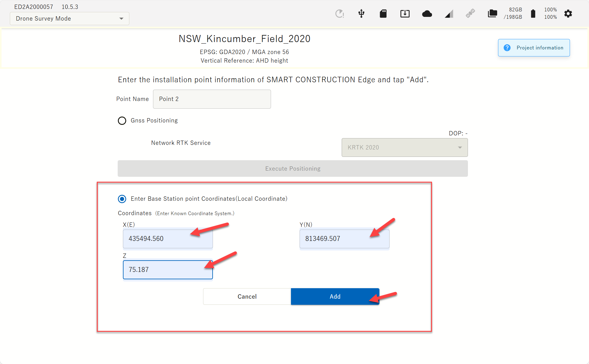Viewport: 589px width, 364px height.
Task: Click the signal strength icon
Action: pyautogui.click(x=449, y=14)
